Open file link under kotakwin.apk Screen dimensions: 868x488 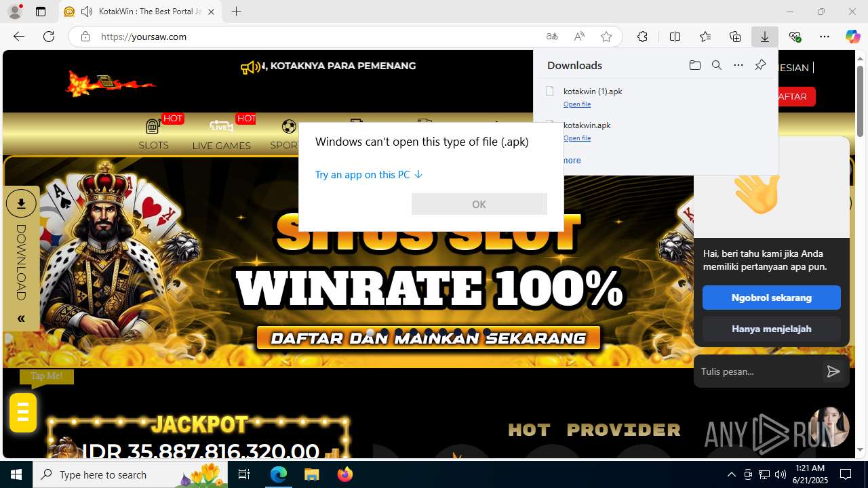tap(577, 138)
